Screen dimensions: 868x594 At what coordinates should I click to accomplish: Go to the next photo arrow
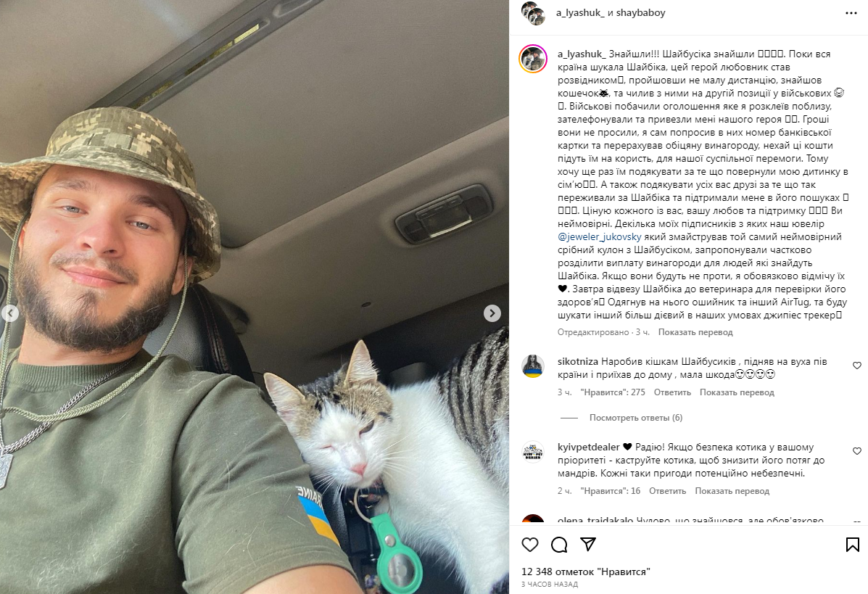coord(492,313)
